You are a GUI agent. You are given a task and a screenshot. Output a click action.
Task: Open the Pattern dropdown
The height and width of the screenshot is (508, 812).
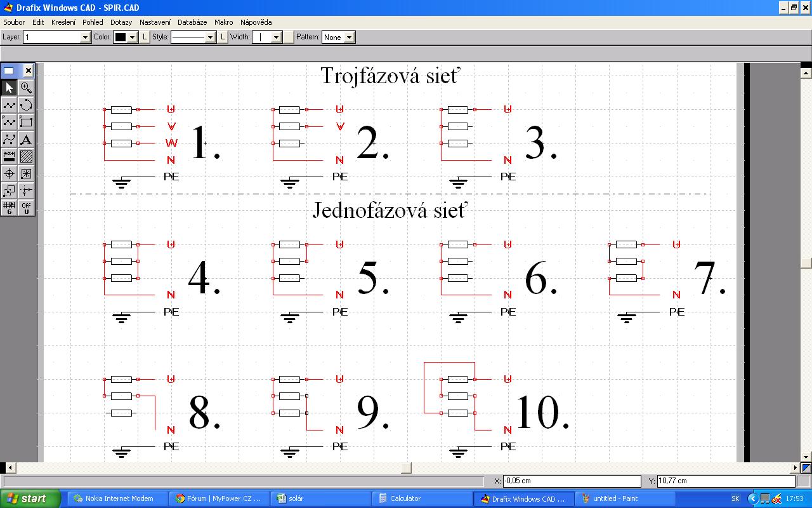coord(349,37)
